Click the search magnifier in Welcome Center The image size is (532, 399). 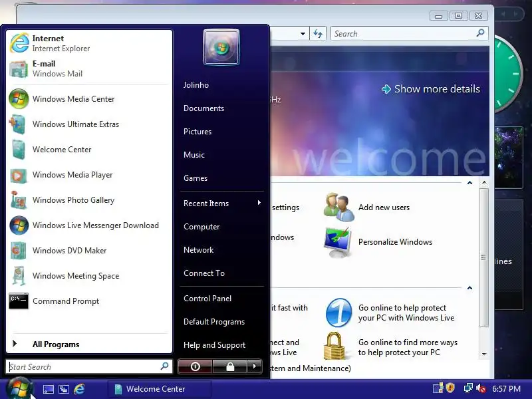[x=480, y=33]
